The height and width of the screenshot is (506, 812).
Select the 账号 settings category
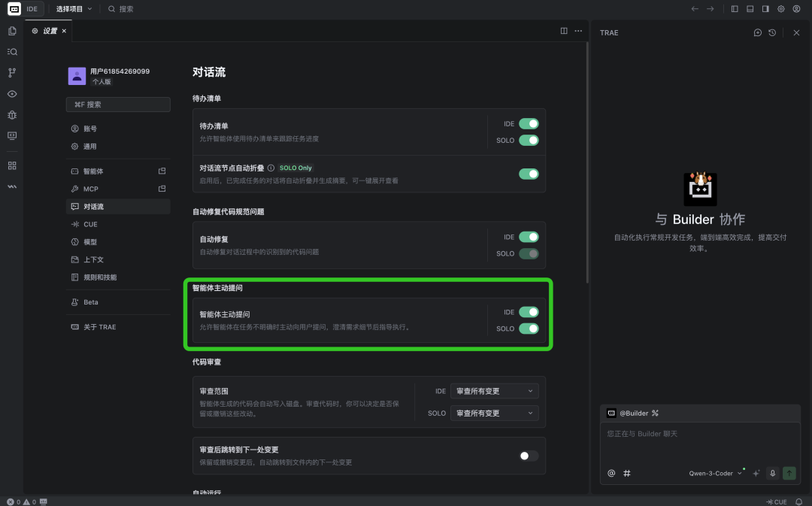(118, 129)
